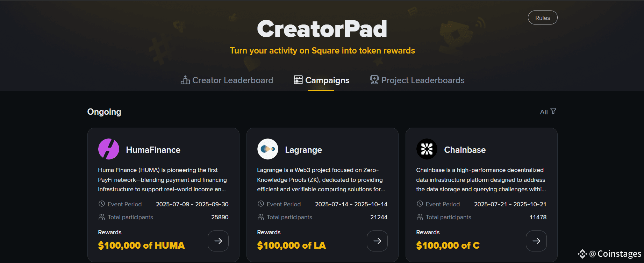Click the HumaFinance campaign title
This screenshot has width=644, height=263.
pyautogui.click(x=153, y=150)
